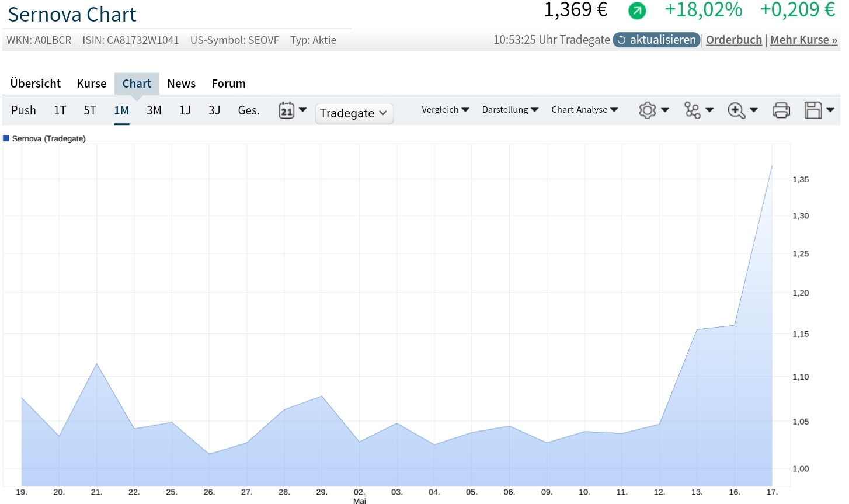Open the Forum tab

(x=228, y=84)
